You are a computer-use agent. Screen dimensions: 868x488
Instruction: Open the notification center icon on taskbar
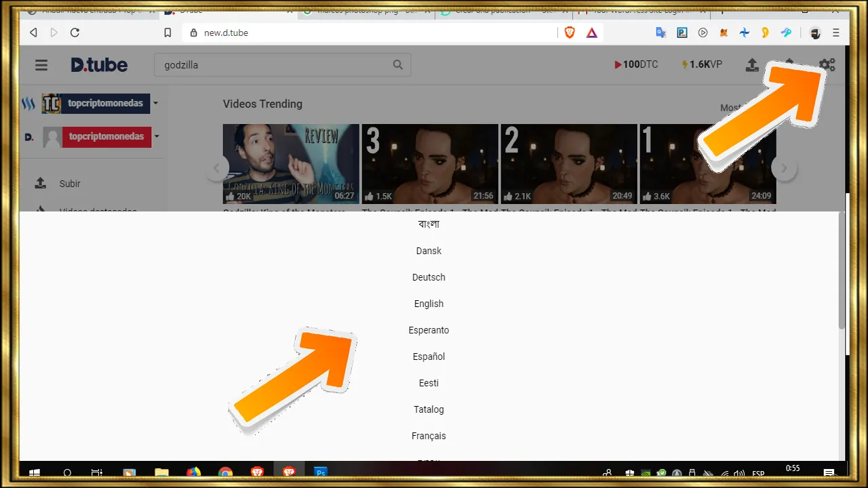(829, 473)
